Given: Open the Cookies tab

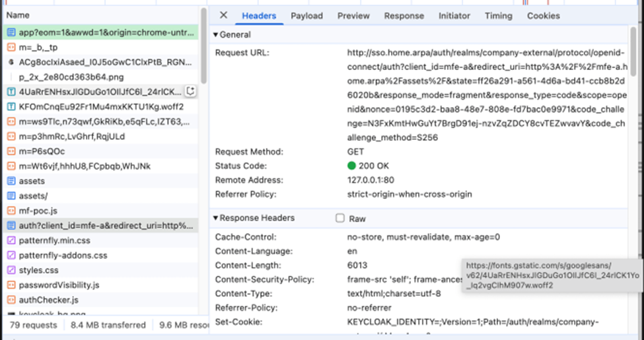Looking at the screenshot, I should tap(544, 16).
